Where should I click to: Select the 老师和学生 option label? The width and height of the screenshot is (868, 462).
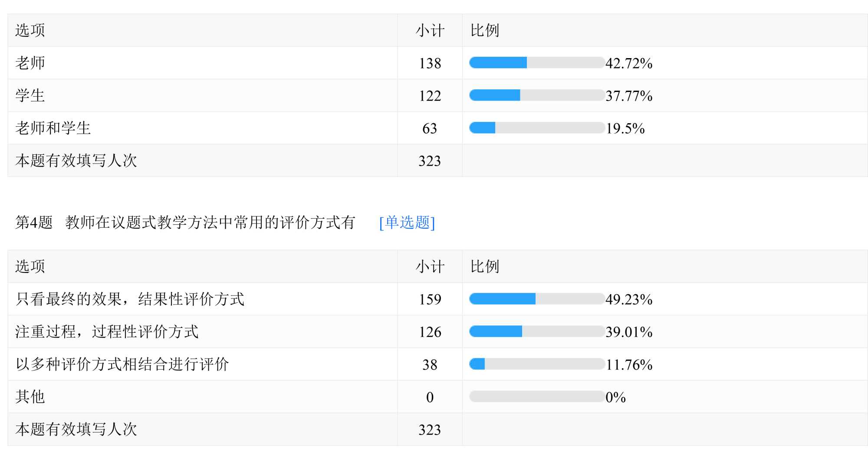(53, 128)
